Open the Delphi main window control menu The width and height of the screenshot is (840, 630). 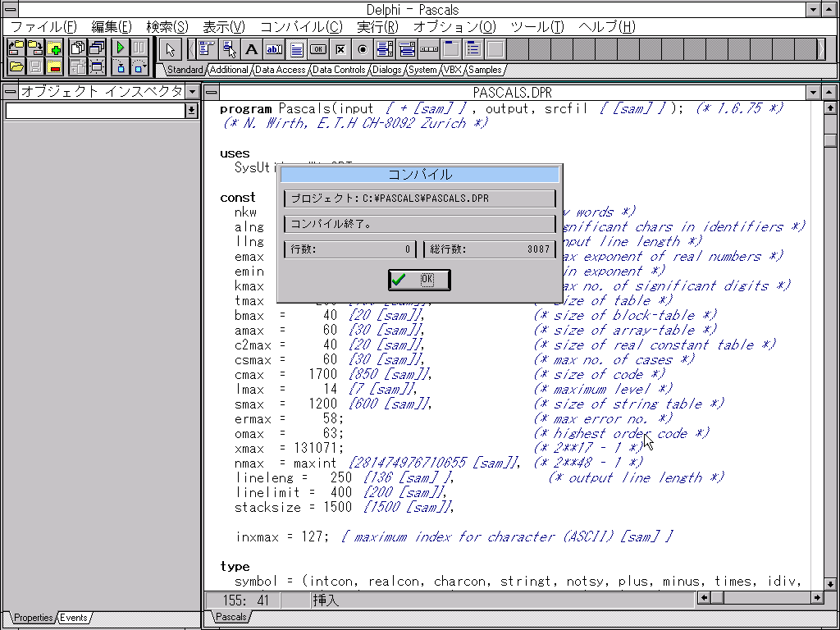coord(11,9)
